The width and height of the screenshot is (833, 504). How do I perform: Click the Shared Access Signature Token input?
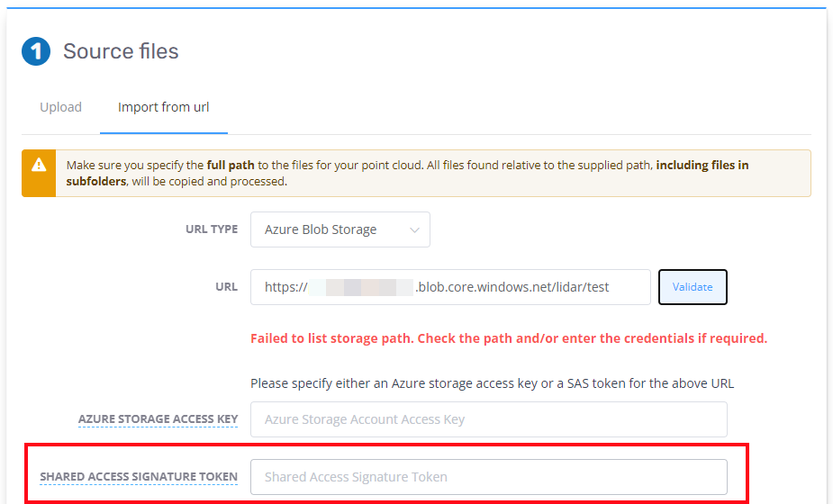click(x=489, y=477)
